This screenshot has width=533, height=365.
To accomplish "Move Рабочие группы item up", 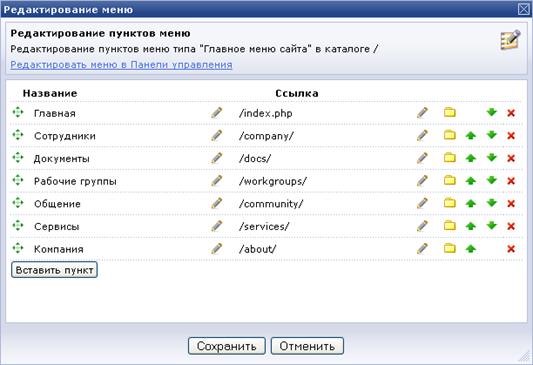I will click(470, 181).
